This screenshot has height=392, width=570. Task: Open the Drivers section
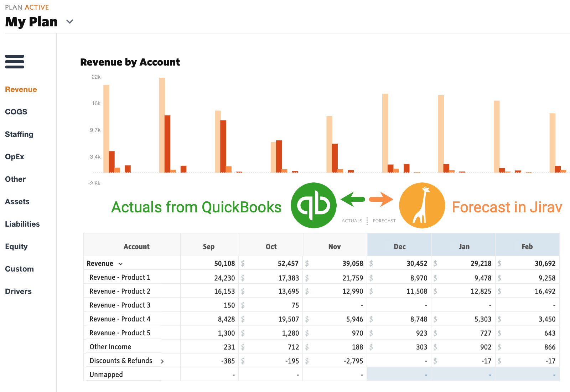coord(18,292)
